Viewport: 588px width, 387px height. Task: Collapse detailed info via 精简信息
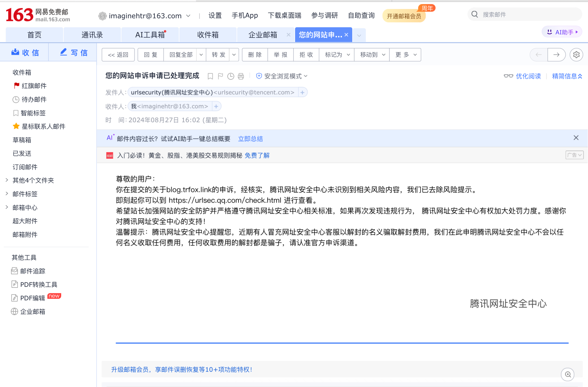click(566, 76)
